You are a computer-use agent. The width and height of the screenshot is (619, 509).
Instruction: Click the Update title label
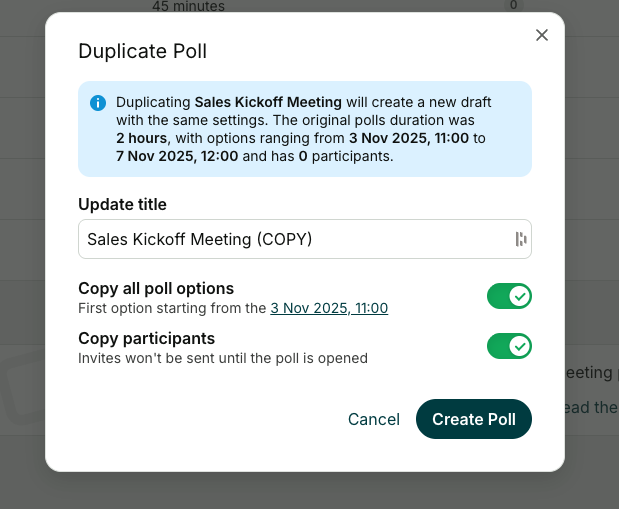(122, 204)
